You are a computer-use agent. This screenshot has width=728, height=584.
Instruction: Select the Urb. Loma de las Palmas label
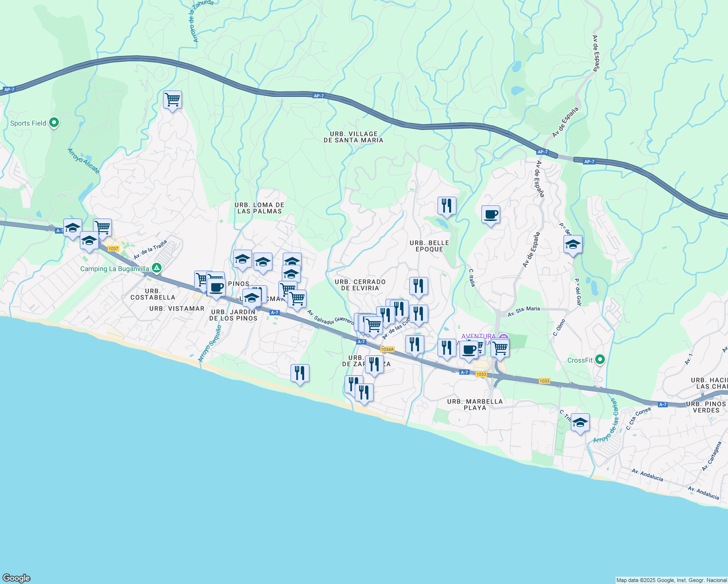click(259, 208)
